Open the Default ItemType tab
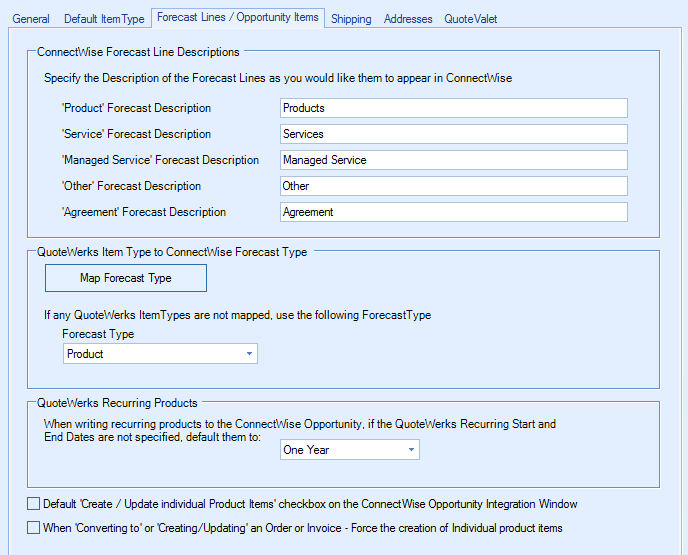 [104, 19]
